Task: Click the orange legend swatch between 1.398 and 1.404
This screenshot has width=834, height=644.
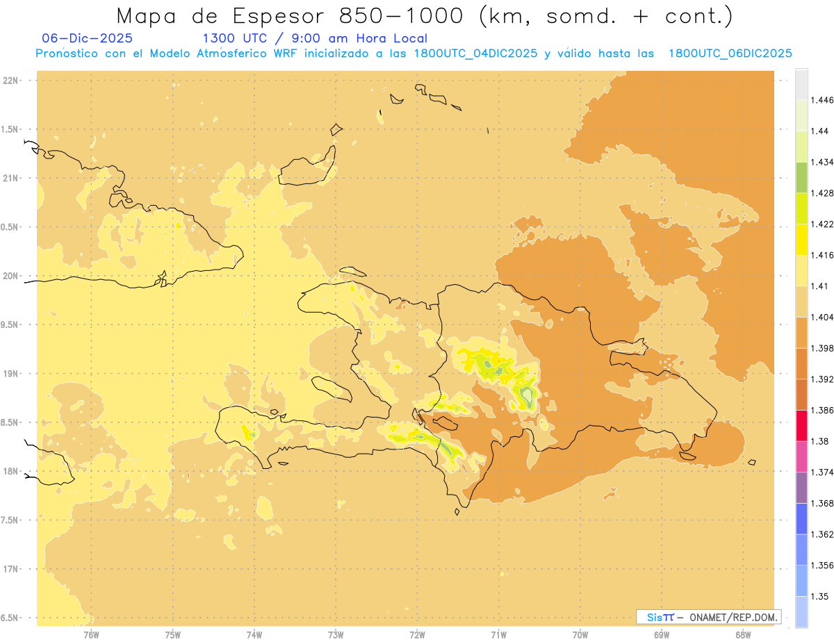Action: 801,333
